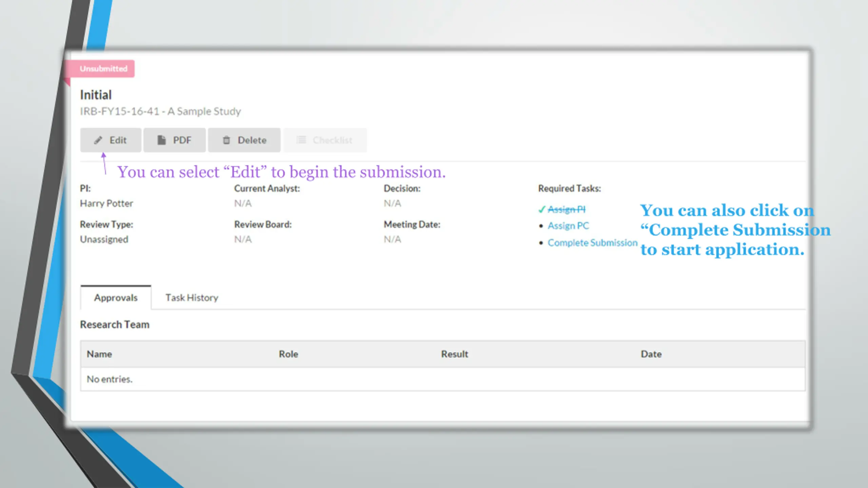The image size is (868, 488).
Task: Switch to the Task History tab
Action: tap(192, 298)
